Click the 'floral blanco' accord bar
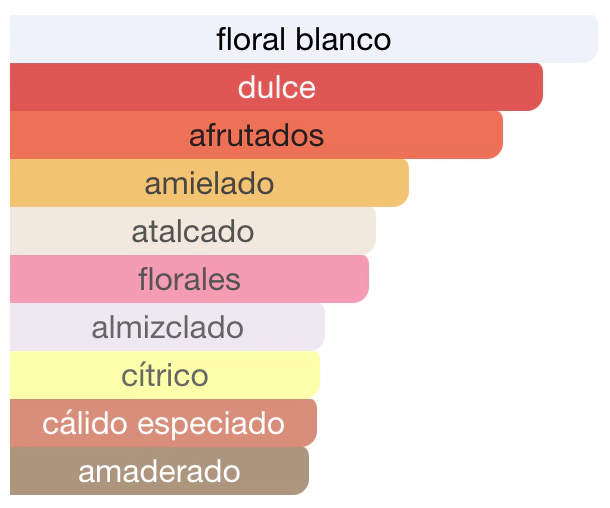 coord(304,39)
